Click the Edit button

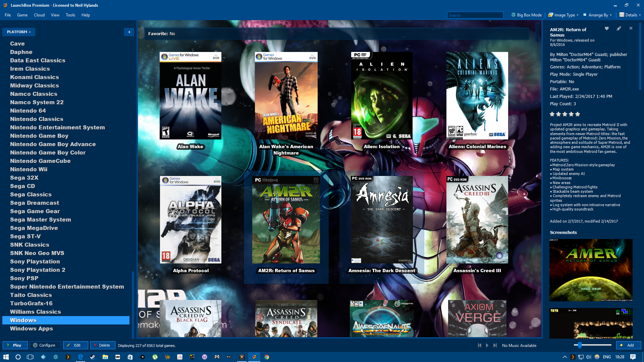75,345
